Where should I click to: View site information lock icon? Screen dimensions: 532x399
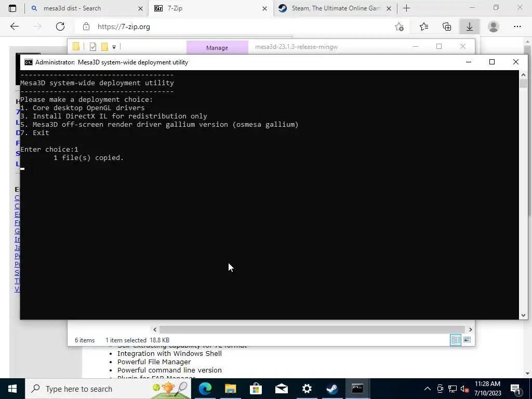pos(86,26)
